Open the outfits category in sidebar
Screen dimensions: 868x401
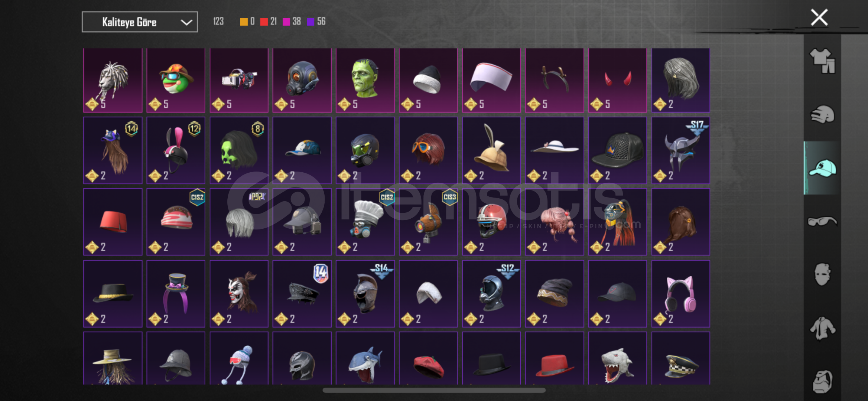pyautogui.click(x=822, y=61)
